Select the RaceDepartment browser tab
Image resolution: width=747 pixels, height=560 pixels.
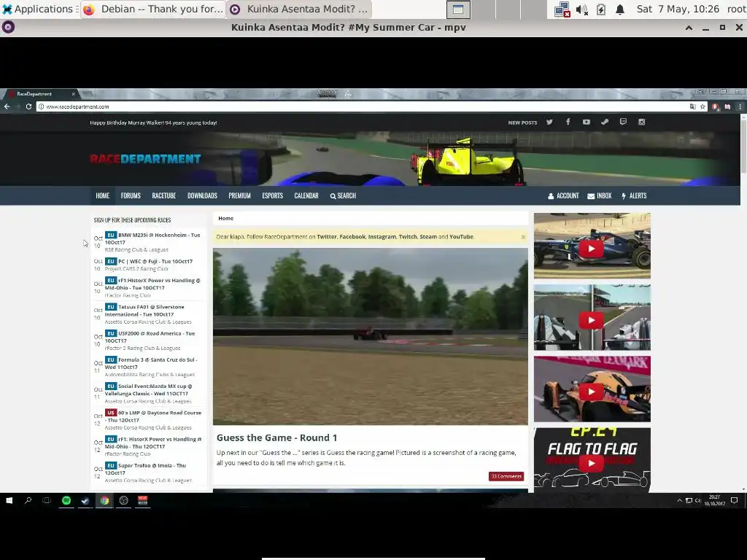[x=41, y=94]
